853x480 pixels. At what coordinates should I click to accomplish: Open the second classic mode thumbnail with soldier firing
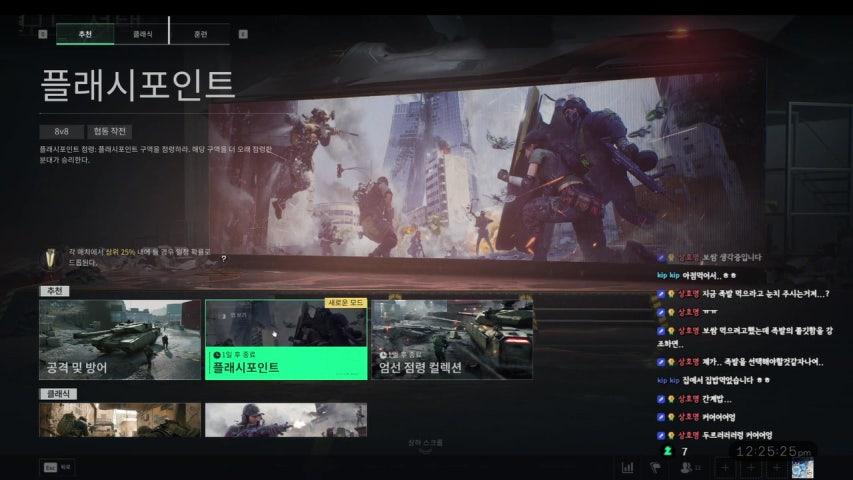click(286, 420)
